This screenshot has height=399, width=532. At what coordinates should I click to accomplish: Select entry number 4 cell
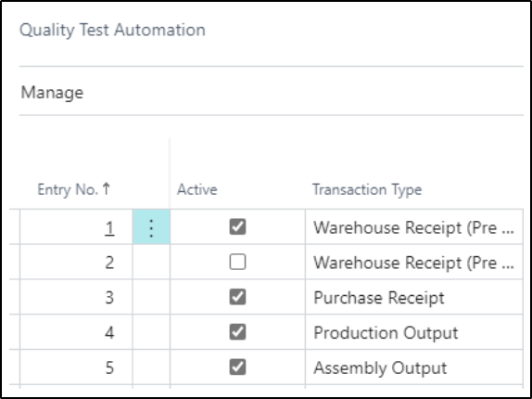click(x=76, y=332)
